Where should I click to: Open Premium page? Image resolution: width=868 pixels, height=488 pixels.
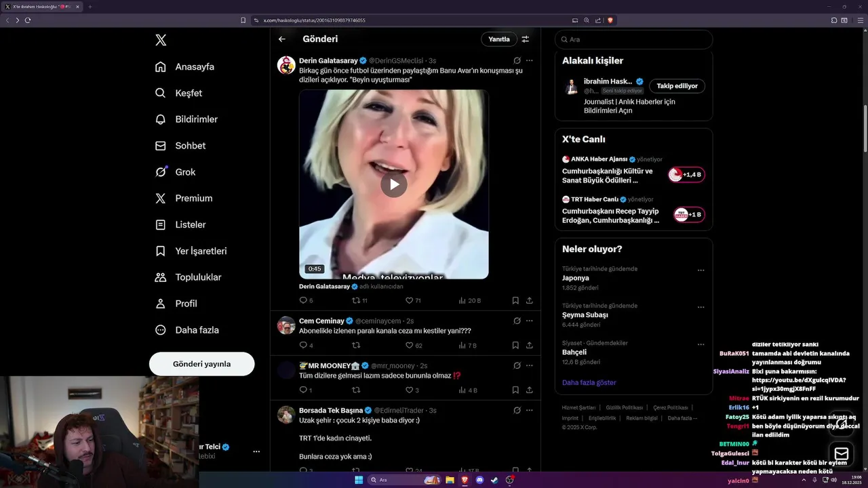[183, 199]
